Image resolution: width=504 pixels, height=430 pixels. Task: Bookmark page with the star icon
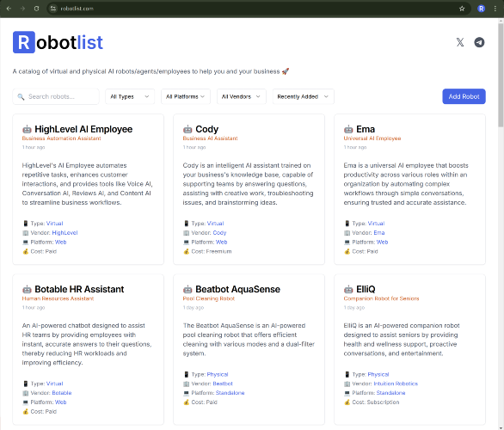[462, 9]
